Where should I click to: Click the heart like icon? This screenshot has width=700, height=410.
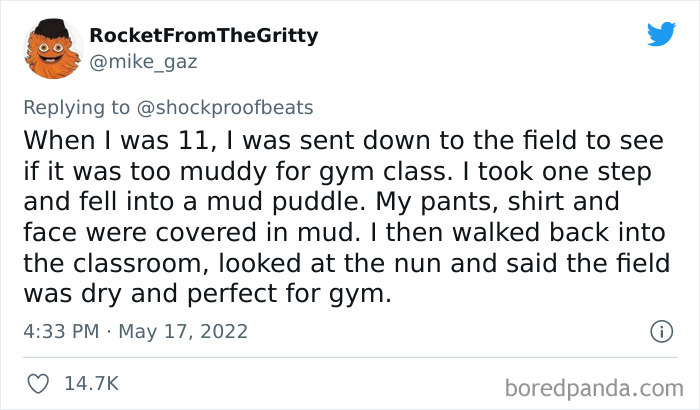[41, 383]
